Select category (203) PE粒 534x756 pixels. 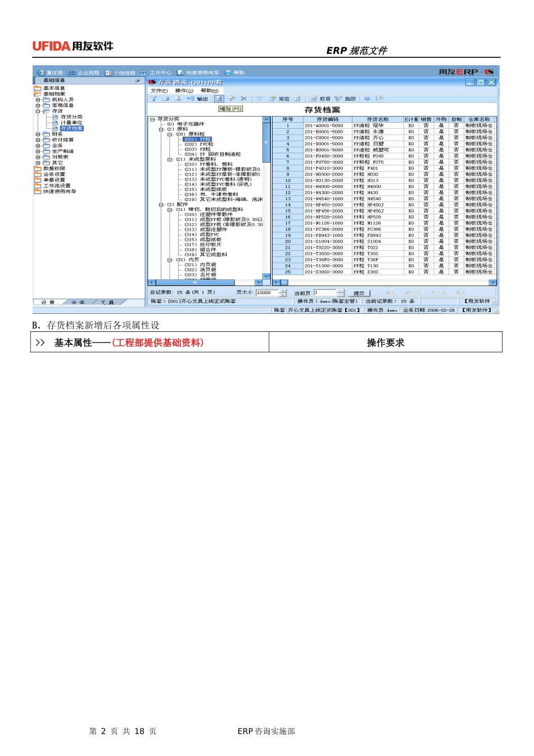point(198,149)
